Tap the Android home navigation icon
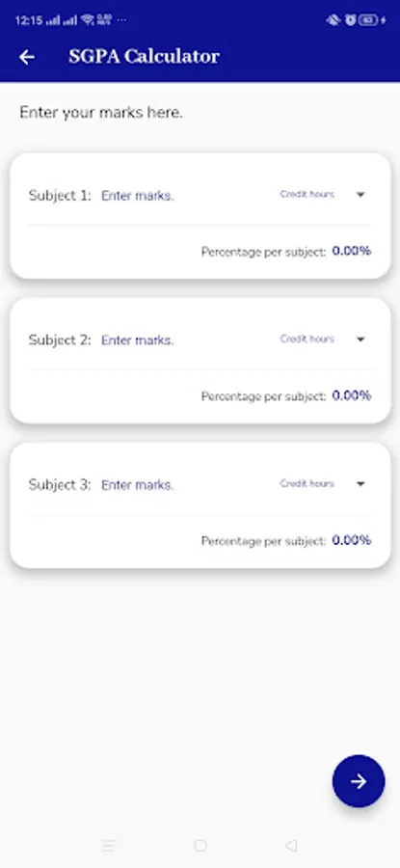 click(200, 845)
